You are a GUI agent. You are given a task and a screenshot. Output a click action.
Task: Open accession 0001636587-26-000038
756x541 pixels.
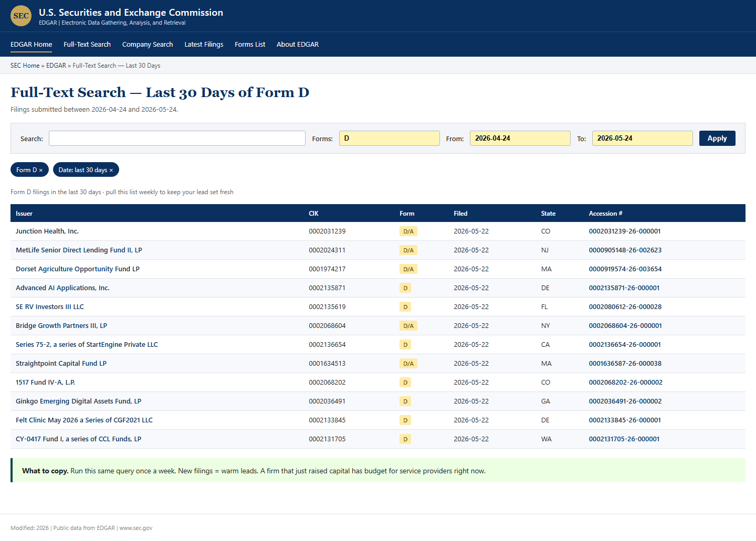625,364
